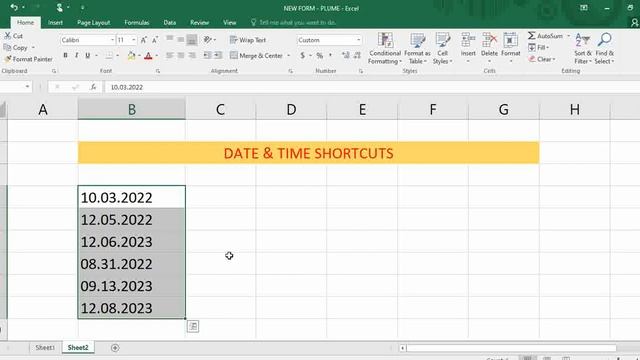
Task: Click Decrease Decimal icon
Action: click(357, 56)
